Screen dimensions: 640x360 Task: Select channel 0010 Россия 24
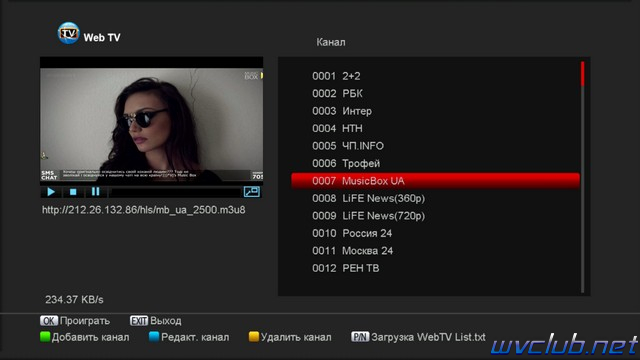click(435, 233)
